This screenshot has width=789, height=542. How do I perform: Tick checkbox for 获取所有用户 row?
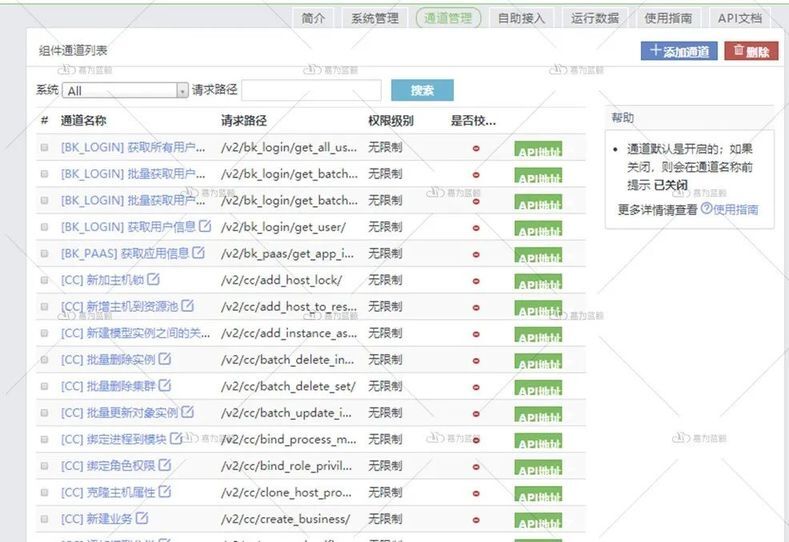click(44, 147)
